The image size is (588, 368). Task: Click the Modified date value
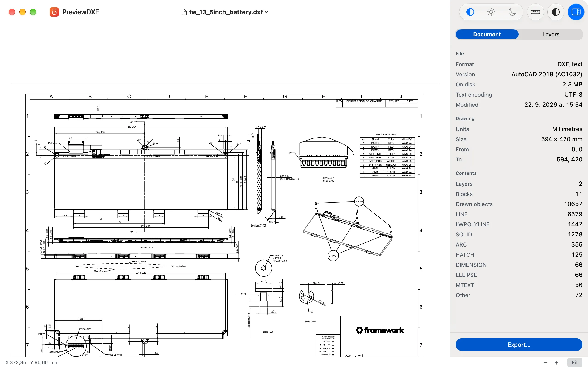click(x=553, y=105)
